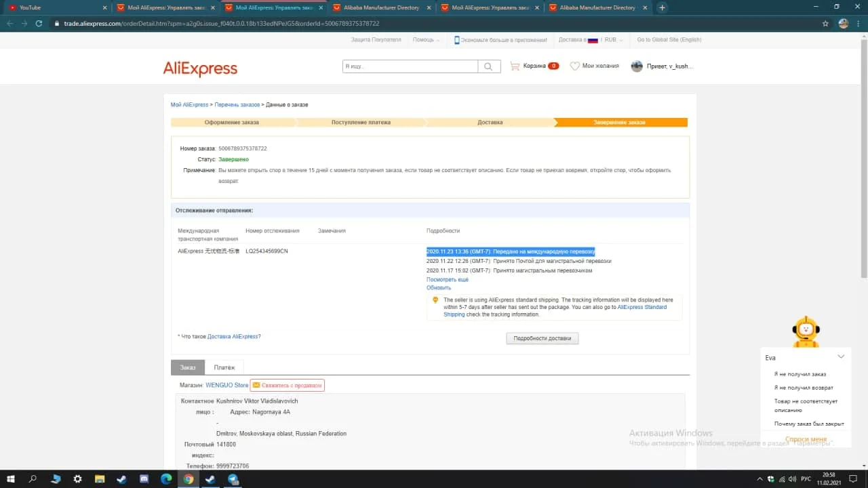This screenshot has height=488, width=868.
Task: Choose Почему заказ был закрыт option
Action: [x=809, y=424]
